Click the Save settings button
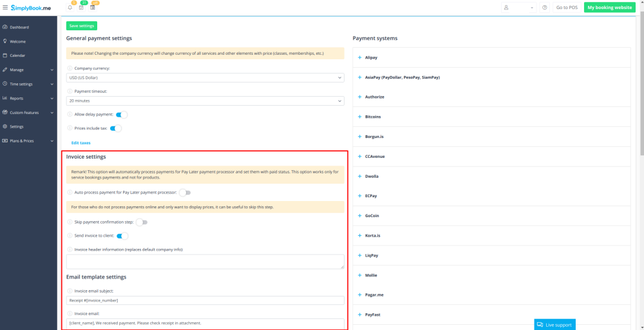 click(82, 26)
